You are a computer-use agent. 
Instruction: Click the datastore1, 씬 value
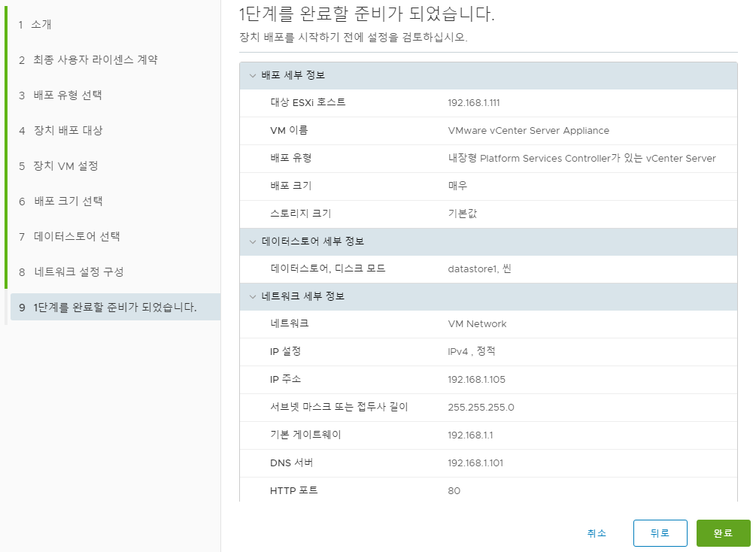click(479, 269)
